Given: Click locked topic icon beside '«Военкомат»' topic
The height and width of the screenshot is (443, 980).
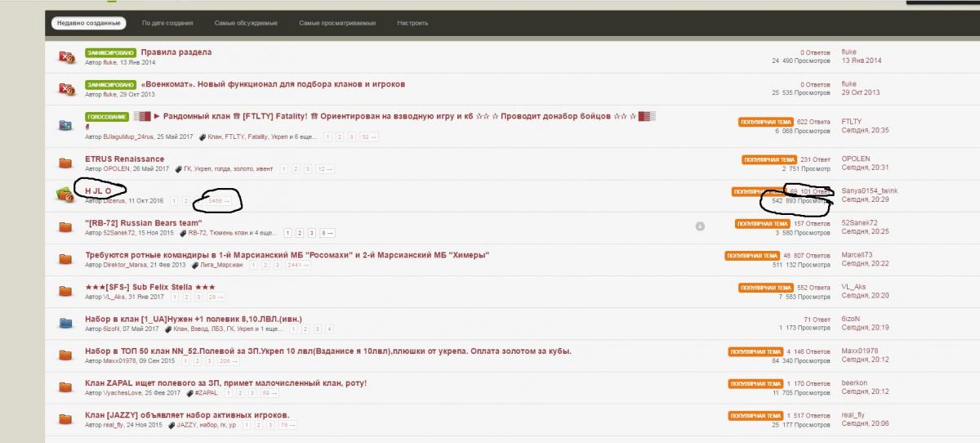Looking at the screenshot, I should 66,88.
